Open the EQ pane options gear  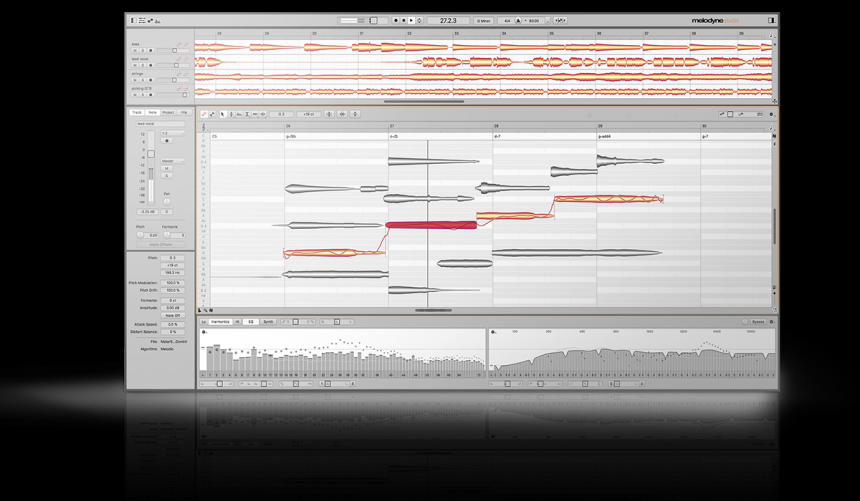(x=493, y=332)
